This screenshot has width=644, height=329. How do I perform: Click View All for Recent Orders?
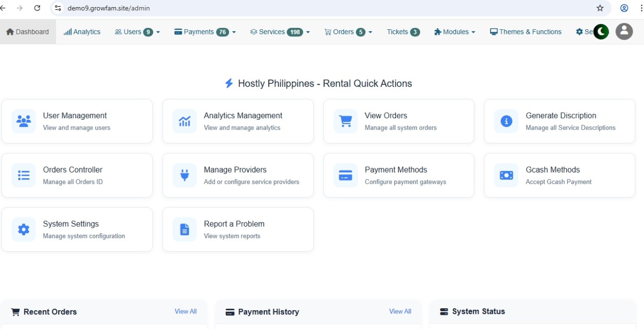click(186, 311)
